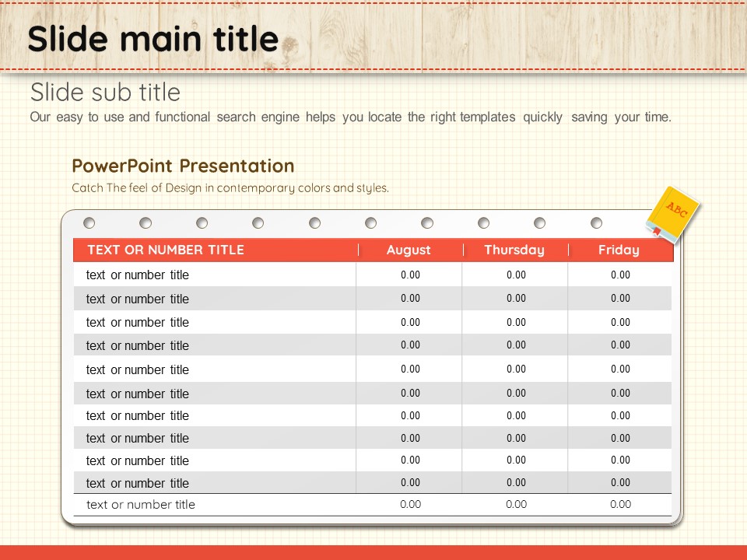Click the Catch The feel of Design caption
Viewport: 747px width, 560px height.
point(230,187)
